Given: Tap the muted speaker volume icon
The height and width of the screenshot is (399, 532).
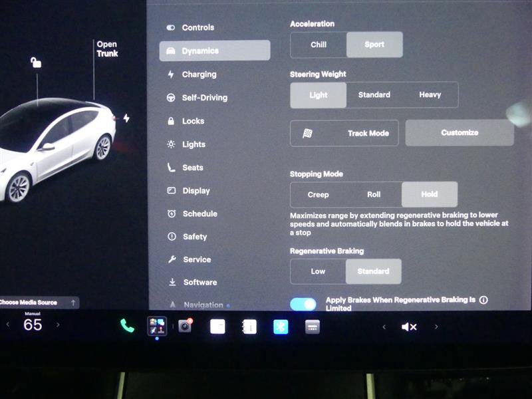Looking at the screenshot, I should (x=409, y=327).
